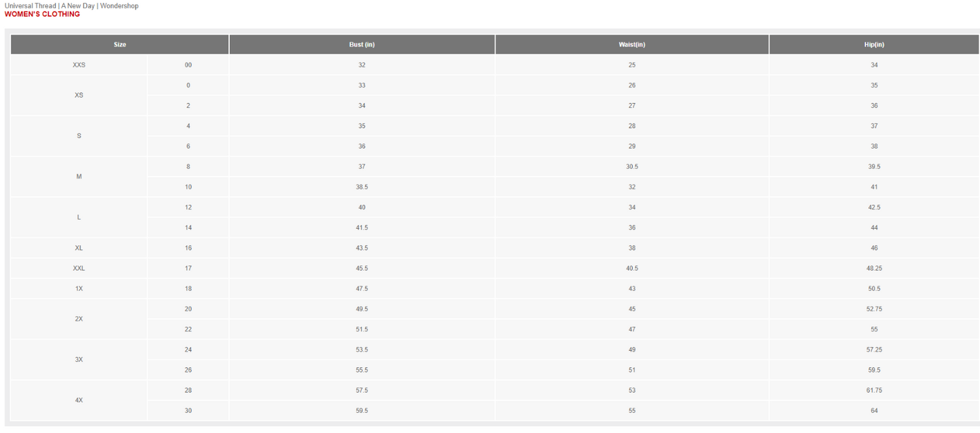
Task: Click the A New Day brand text
Action: coord(78,6)
